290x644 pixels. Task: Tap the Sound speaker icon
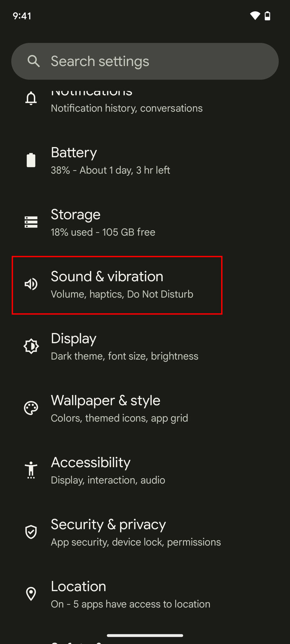click(31, 284)
